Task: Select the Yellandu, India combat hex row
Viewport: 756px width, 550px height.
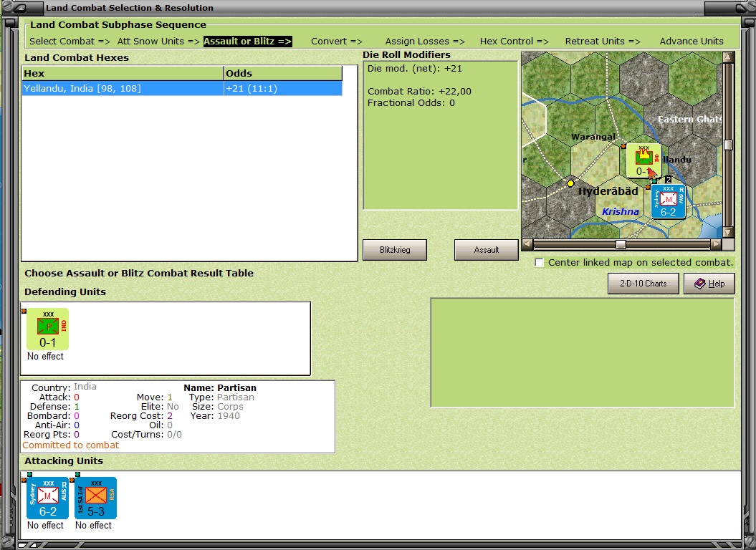Action: (x=182, y=88)
